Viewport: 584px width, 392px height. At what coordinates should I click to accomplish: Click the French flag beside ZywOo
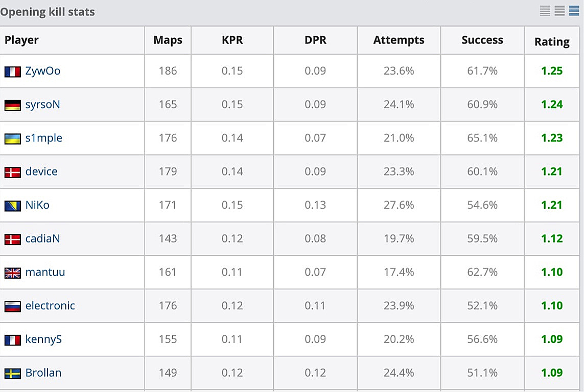pos(13,71)
